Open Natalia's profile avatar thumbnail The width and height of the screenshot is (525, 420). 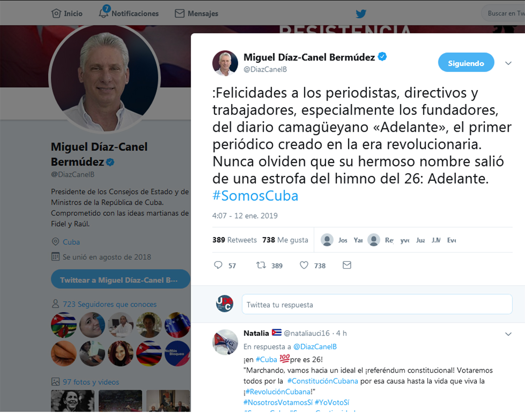pyautogui.click(x=225, y=342)
